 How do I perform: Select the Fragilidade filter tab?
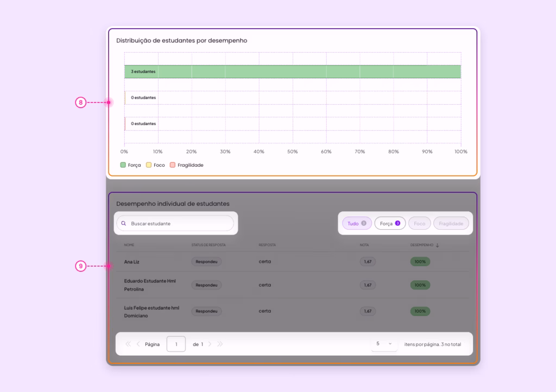pos(451,223)
